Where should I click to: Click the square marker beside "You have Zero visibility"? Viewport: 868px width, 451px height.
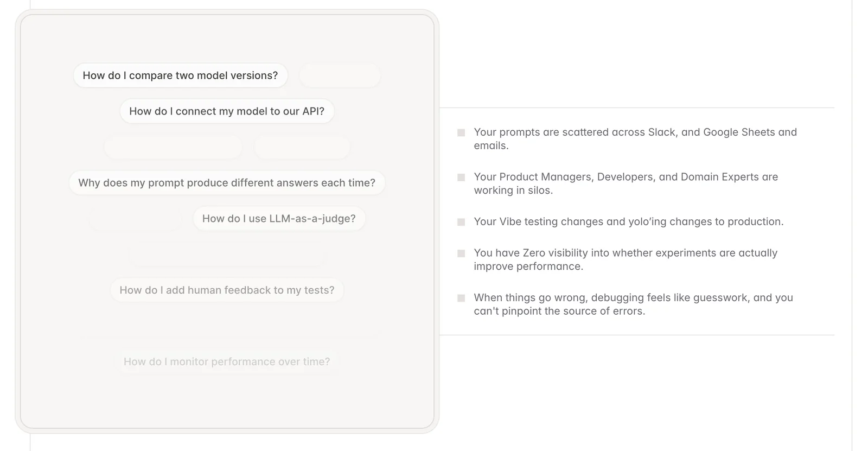click(x=461, y=253)
